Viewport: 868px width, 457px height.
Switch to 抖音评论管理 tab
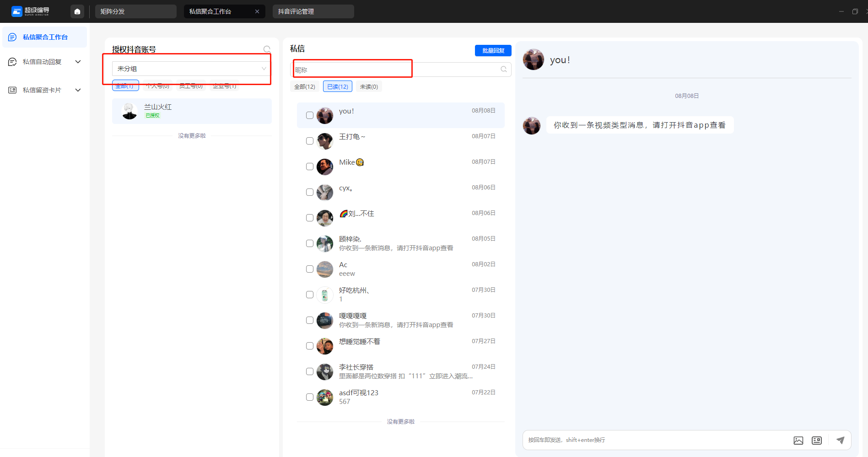tap(313, 11)
